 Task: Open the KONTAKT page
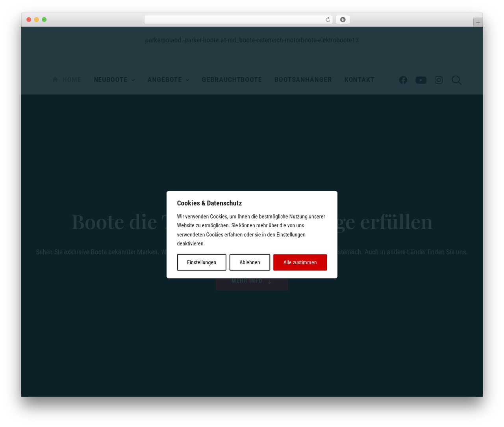click(359, 80)
